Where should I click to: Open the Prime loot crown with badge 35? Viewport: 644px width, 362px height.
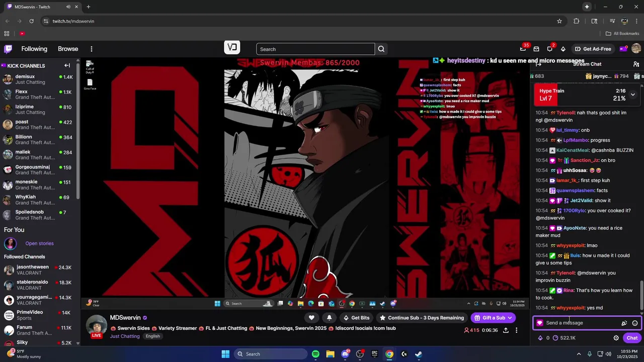point(523,49)
